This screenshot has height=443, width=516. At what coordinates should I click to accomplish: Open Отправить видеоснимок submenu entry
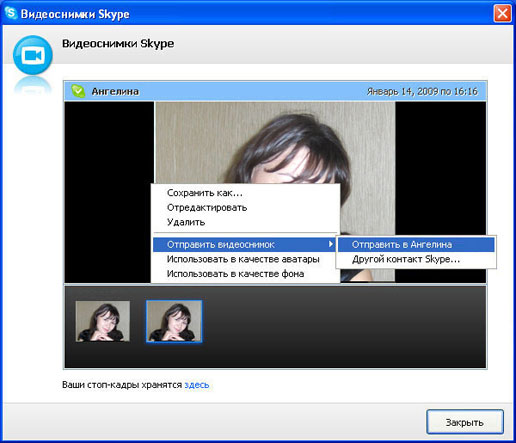pyautogui.click(x=244, y=244)
